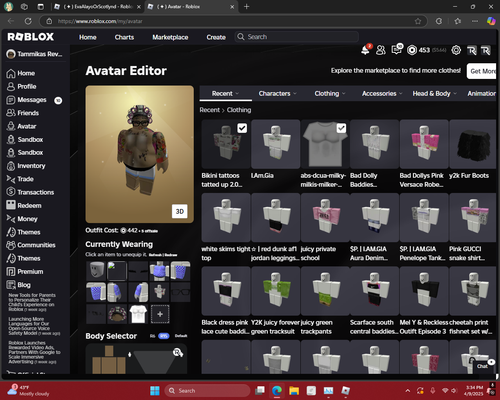Unequip the hair curlers item in Currently Wearing
The image size is (500, 400).
(x=117, y=314)
